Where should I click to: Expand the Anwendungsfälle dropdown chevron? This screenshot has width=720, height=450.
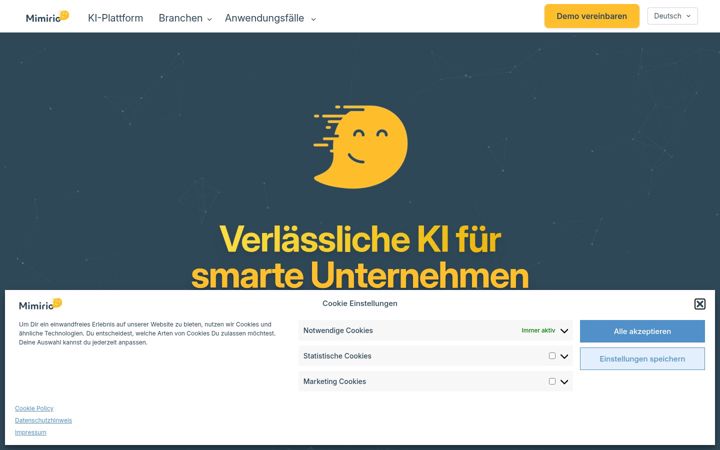pos(313,19)
